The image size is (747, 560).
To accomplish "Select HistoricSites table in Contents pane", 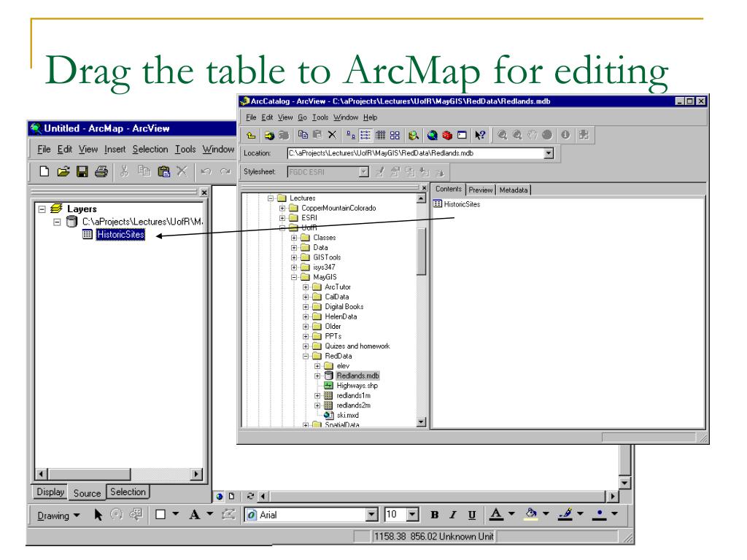I will pos(457,204).
